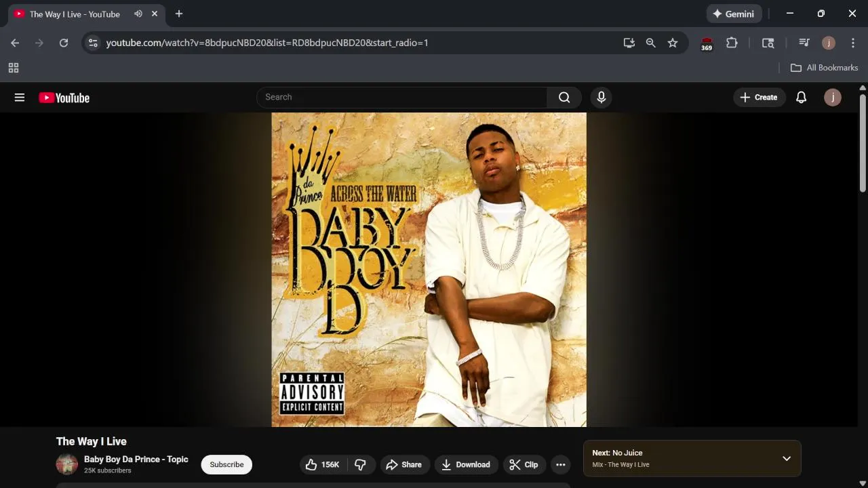Open the notifications bell
This screenshot has width=868, height=488.
pos(801,98)
